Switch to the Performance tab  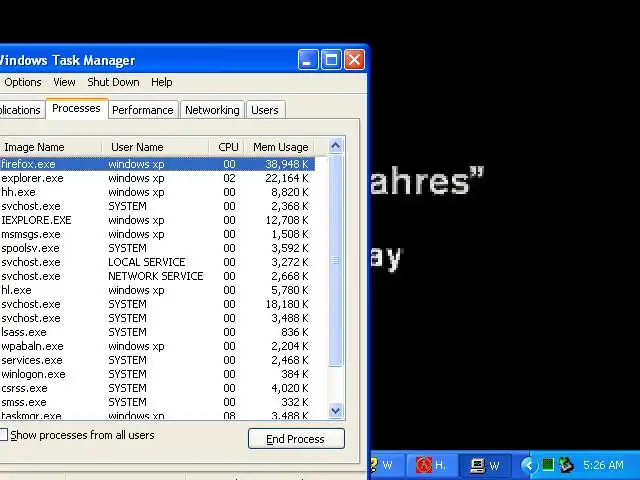tap(143, 110)
